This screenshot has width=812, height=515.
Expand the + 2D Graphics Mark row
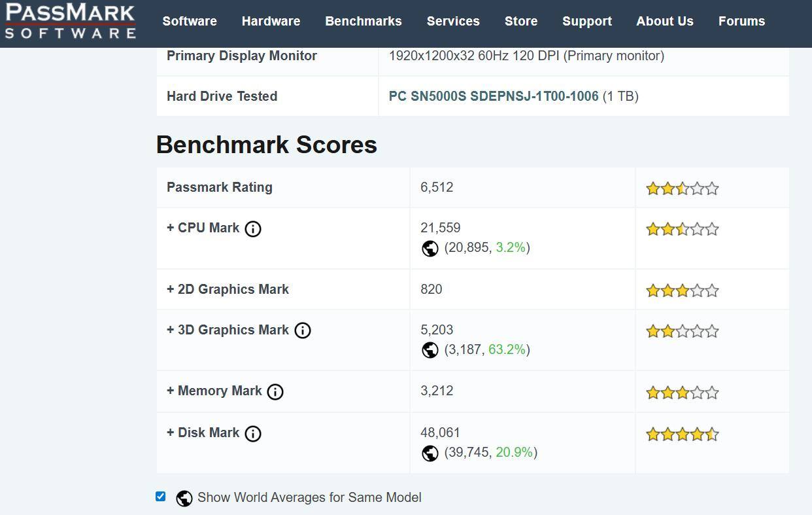pos(228,289)
